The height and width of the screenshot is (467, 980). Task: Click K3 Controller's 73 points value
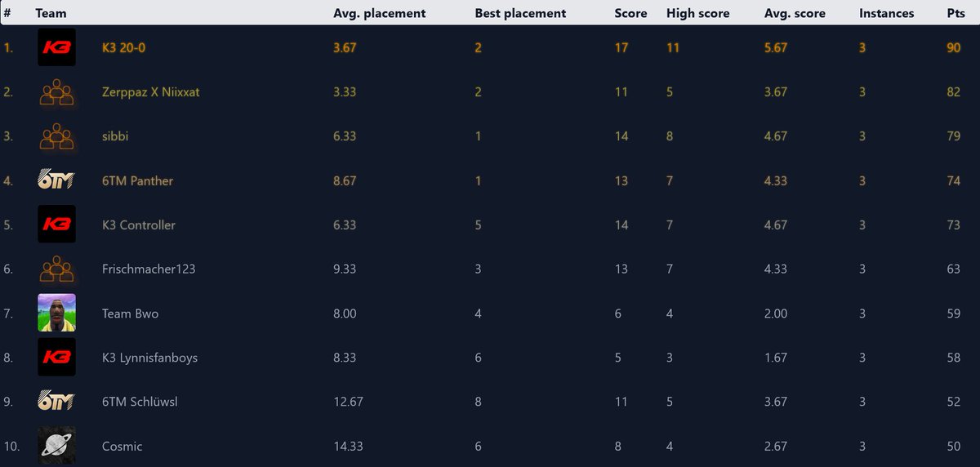(953, 225)
